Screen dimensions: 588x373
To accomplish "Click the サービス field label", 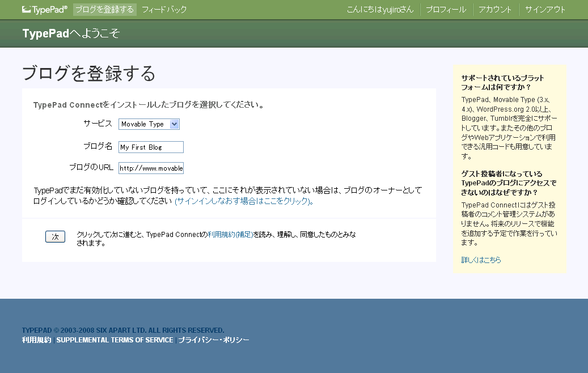I will pos(98,124).
